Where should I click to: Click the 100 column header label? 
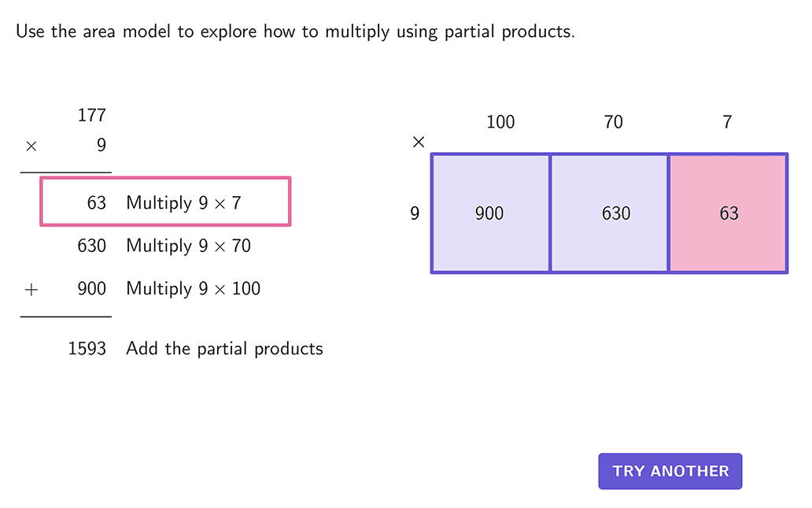pyautogui.click(x=500, y=122)
